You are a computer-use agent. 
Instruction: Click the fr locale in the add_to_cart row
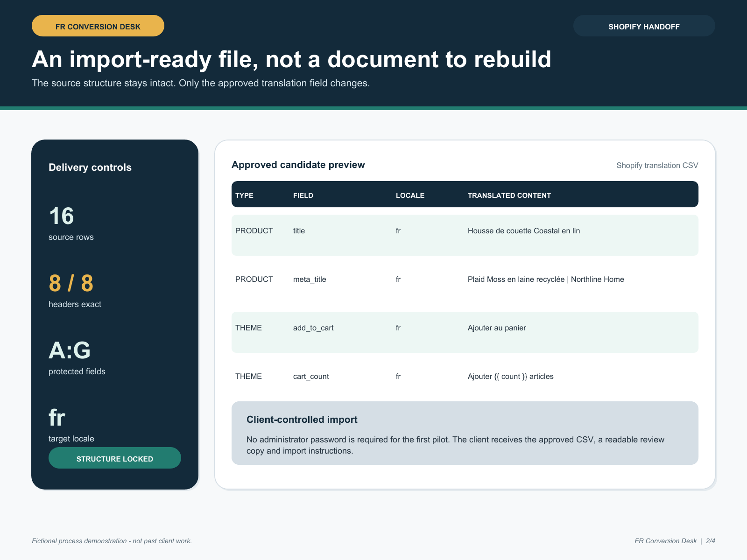(x=398, y=328)
